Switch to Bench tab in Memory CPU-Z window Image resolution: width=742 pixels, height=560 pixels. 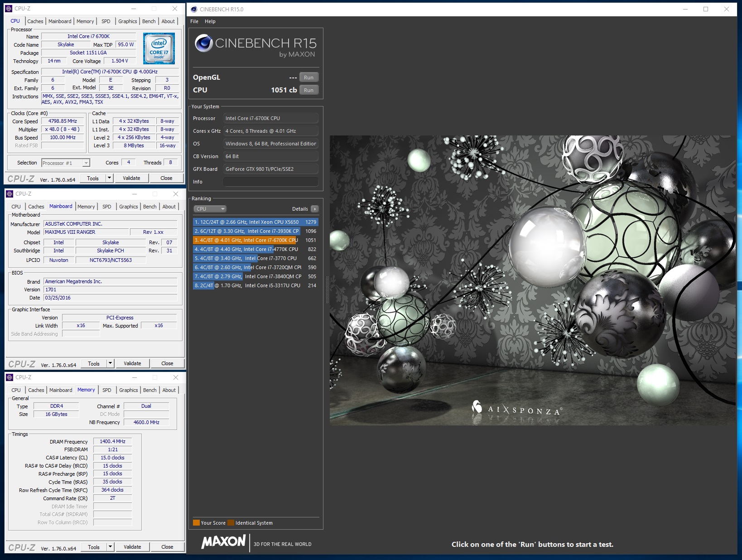(x=150, y=390)
